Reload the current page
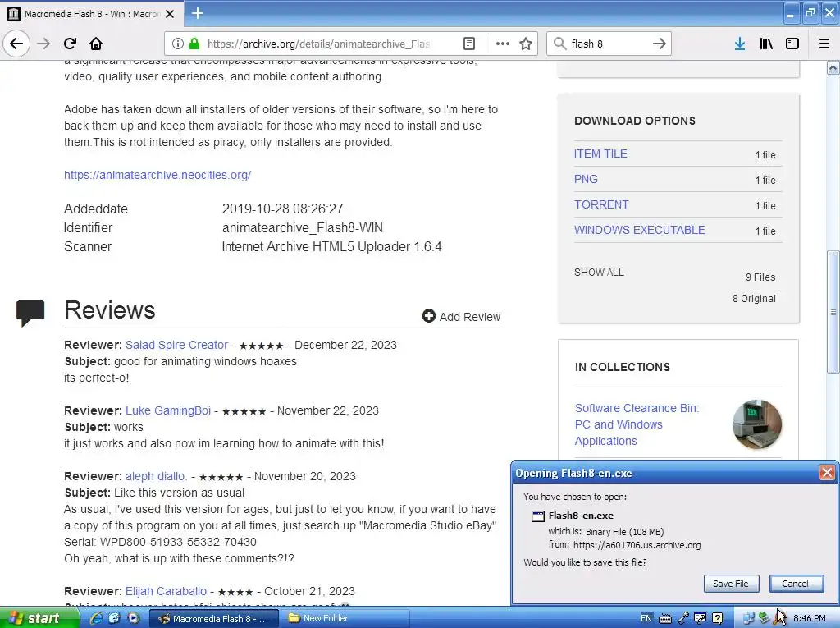This screenshot has width=840, height=628. coord(70,44)
